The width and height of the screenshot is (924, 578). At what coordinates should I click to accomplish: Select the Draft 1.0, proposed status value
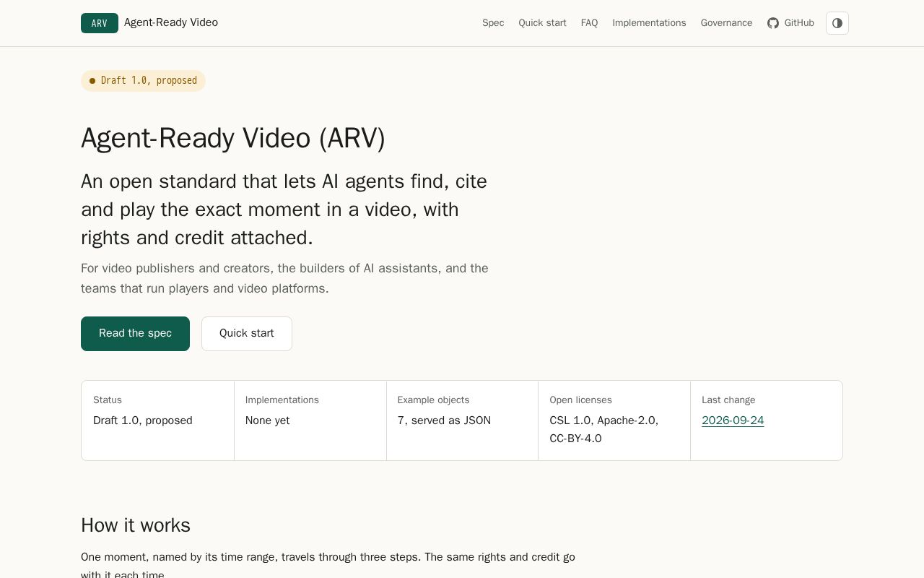[143, 420]
